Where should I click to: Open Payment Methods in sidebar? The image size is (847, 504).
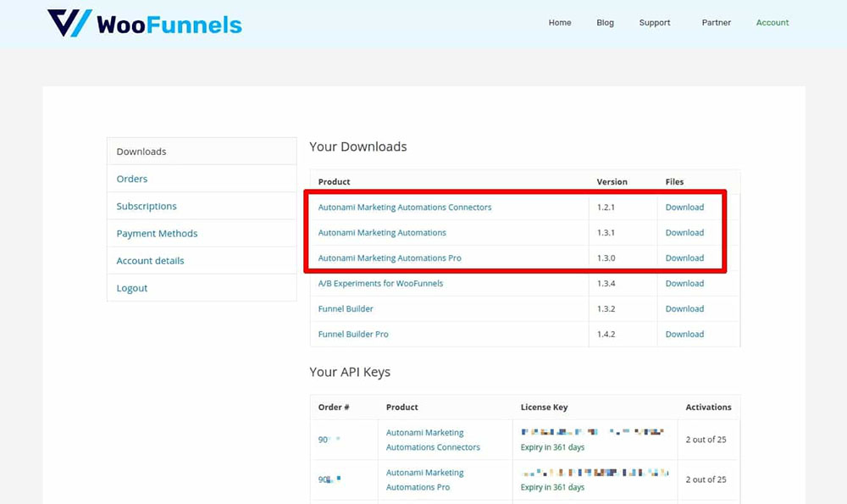(x=202, y=233)
